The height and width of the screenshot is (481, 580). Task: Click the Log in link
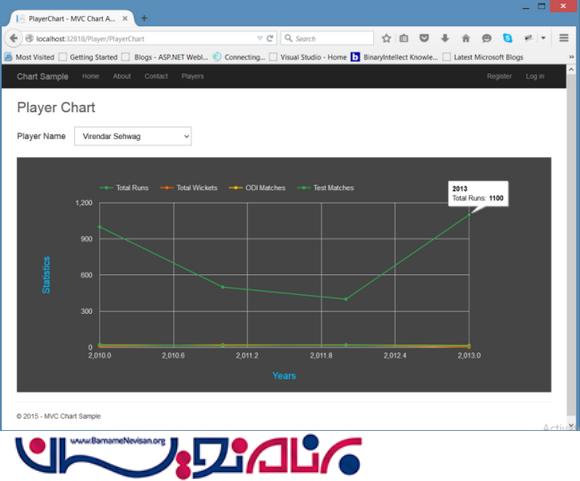pos(535,76)
